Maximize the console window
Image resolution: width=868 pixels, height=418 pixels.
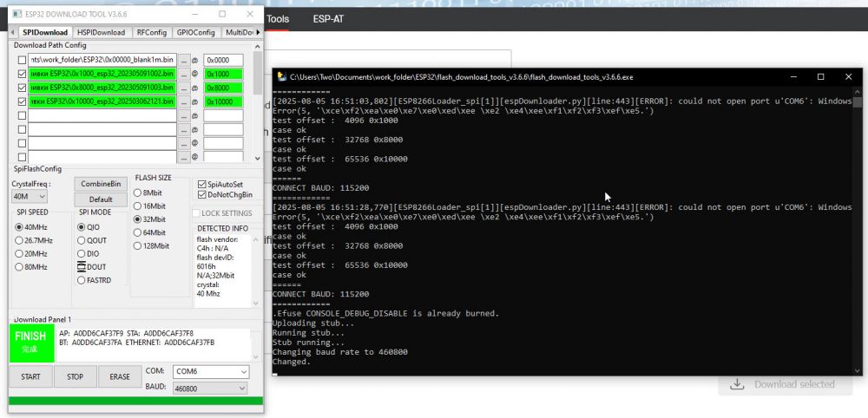tap(821, 77)
